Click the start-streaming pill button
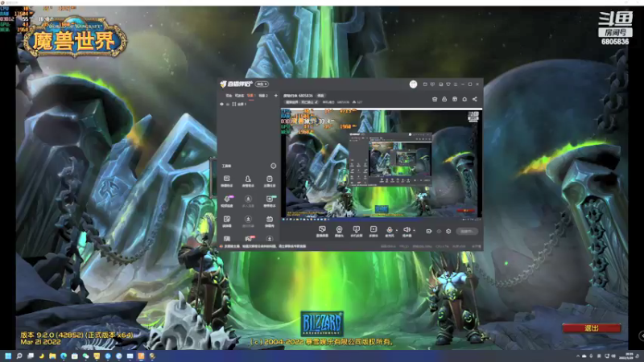 coord(467,232)
